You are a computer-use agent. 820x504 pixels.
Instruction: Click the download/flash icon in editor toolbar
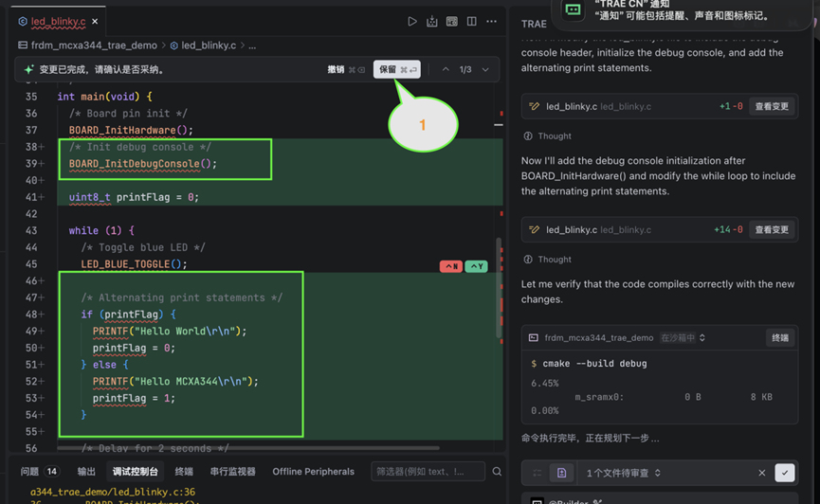pos(432,22)
